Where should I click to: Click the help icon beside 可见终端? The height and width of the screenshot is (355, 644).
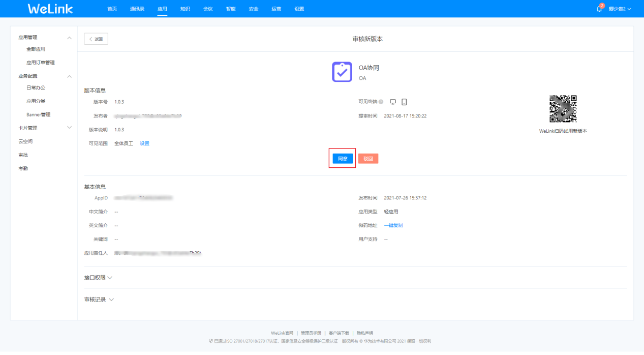381,102
